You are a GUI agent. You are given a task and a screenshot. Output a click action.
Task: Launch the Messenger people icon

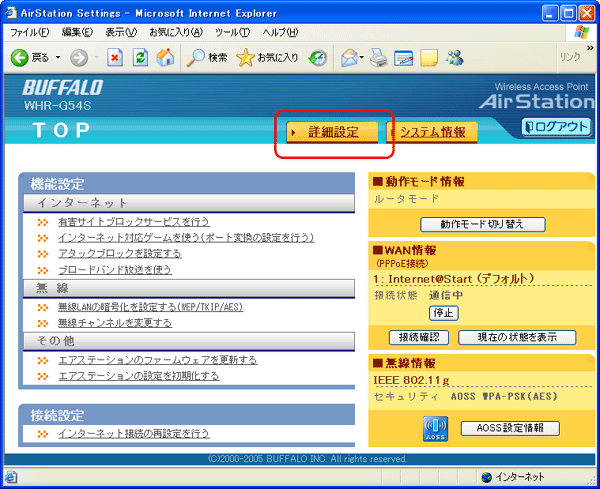[454, 58]
